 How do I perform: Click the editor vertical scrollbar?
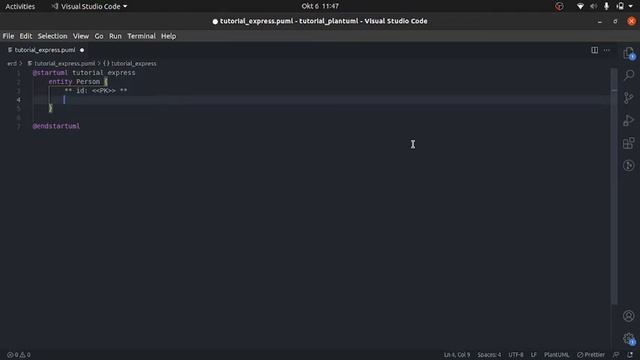click(x=614, y=186)
